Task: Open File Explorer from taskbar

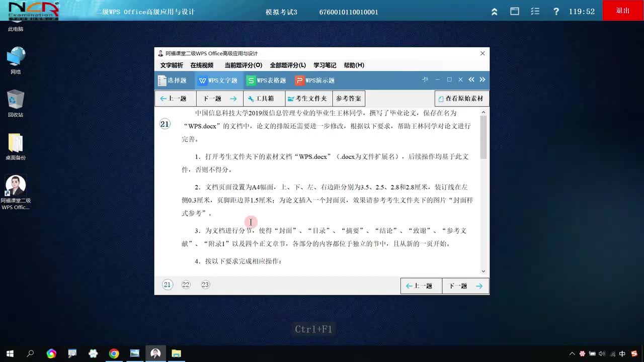Action: coord(176,353)
